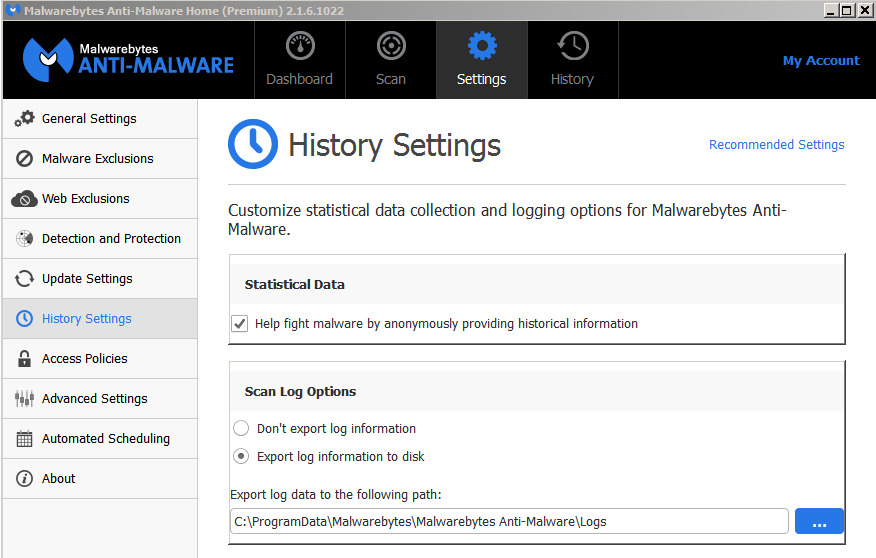Click the My Account link
Image resolution: width=876 pixels, height=558 pixels.
pyautogui.click(x=821, y=60)
